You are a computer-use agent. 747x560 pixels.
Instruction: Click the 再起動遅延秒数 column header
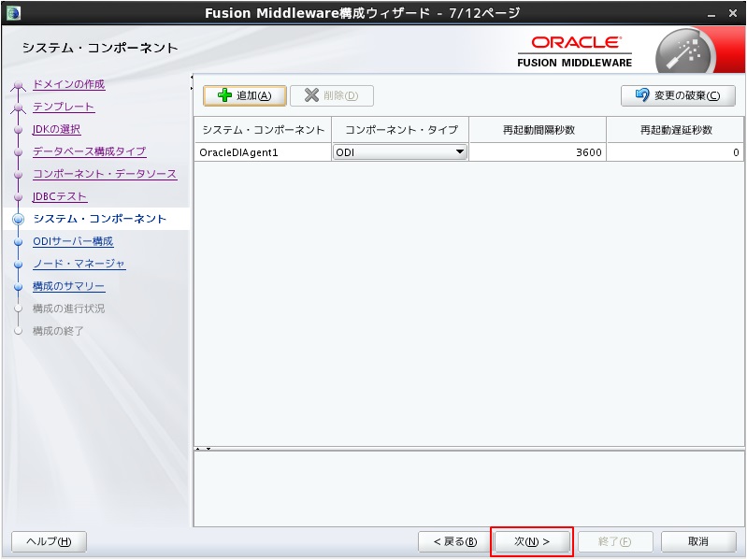pos(675,130)
